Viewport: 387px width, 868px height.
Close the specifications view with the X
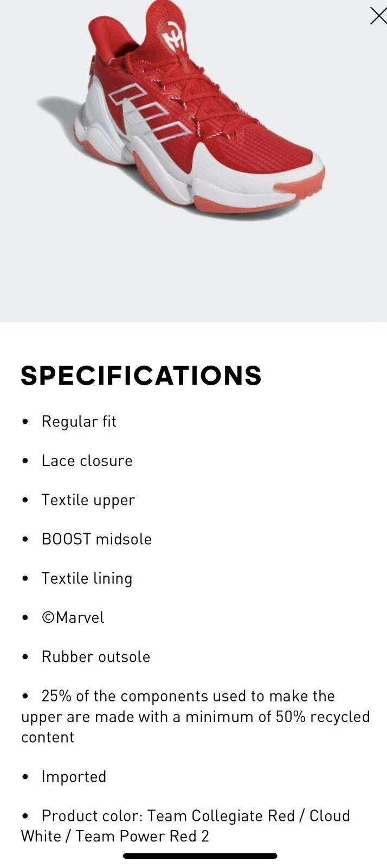click(x=378, y=16)
